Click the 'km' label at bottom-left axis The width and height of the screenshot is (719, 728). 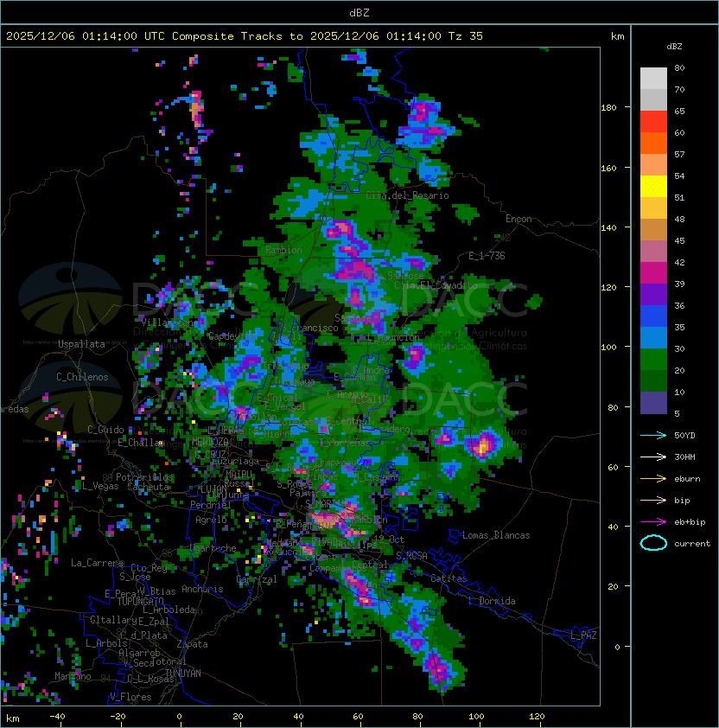[x=13, y=718]
